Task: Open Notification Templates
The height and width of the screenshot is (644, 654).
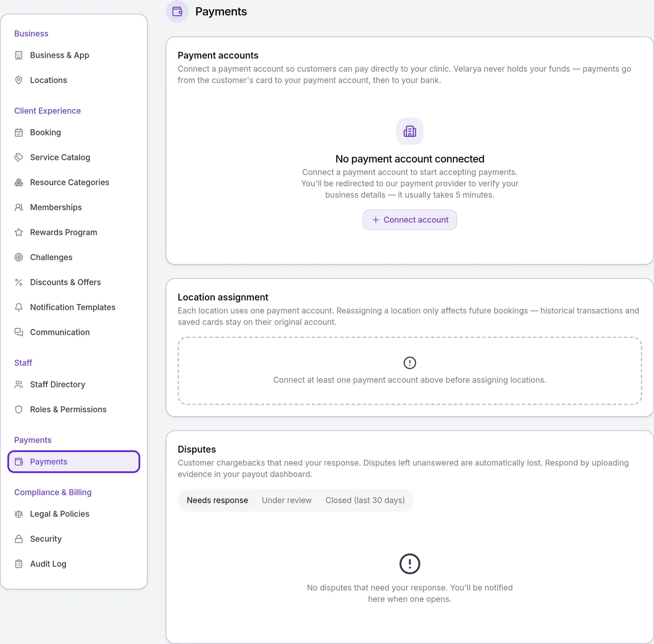Action: [74, 307]
